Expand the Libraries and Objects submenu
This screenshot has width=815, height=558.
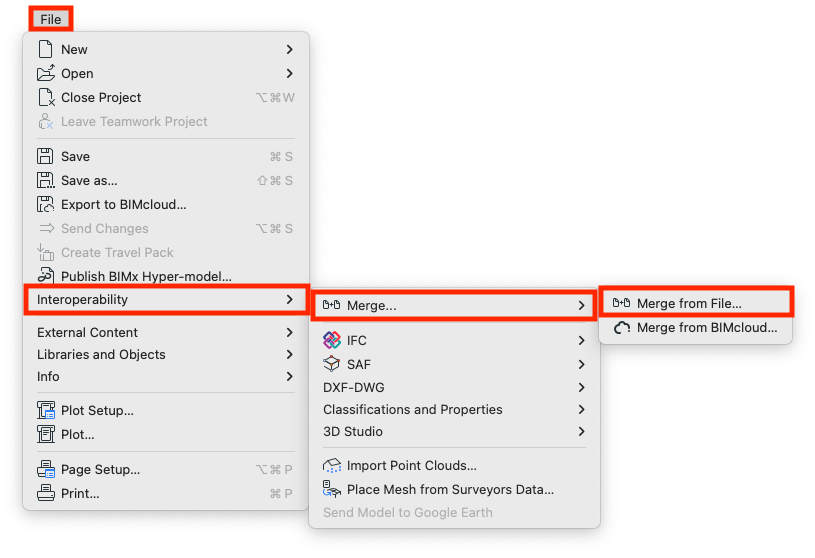point(289,354)
